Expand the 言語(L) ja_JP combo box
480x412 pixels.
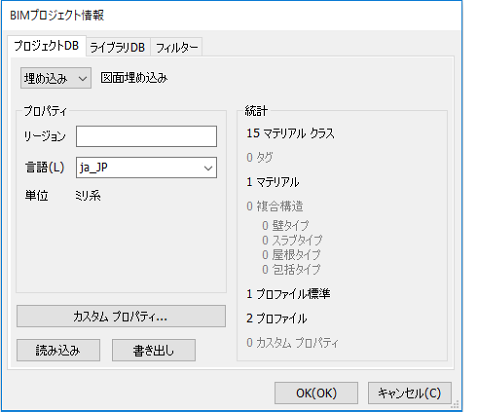(146, 167)
